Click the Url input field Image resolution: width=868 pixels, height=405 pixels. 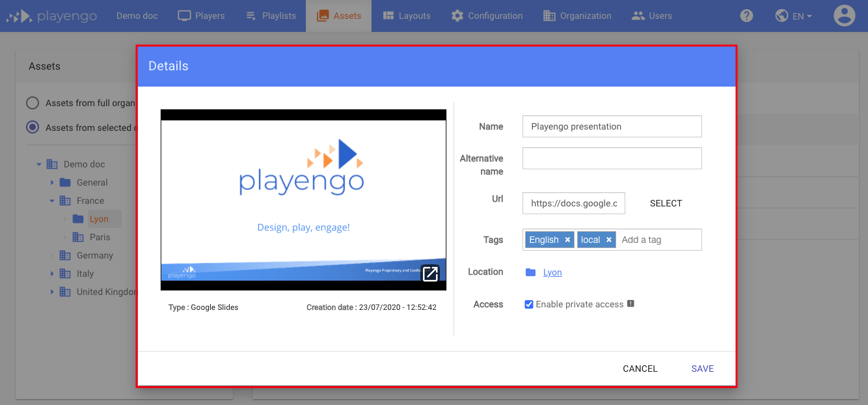[574, 203]
